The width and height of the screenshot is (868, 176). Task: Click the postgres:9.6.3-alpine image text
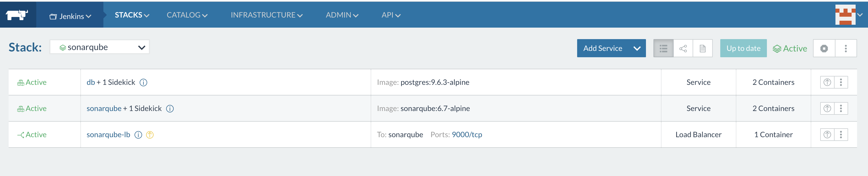pyautogui.click(x=435, y=82)
